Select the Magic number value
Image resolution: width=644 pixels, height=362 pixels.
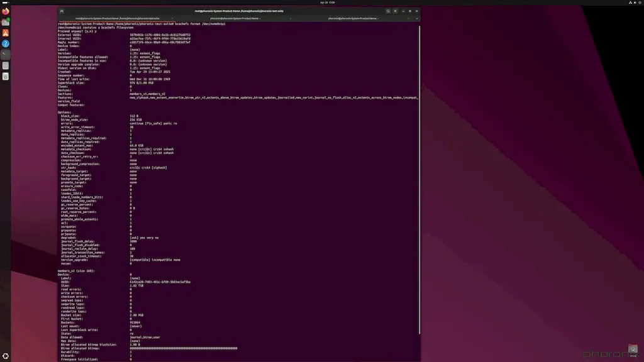[160, 42]
